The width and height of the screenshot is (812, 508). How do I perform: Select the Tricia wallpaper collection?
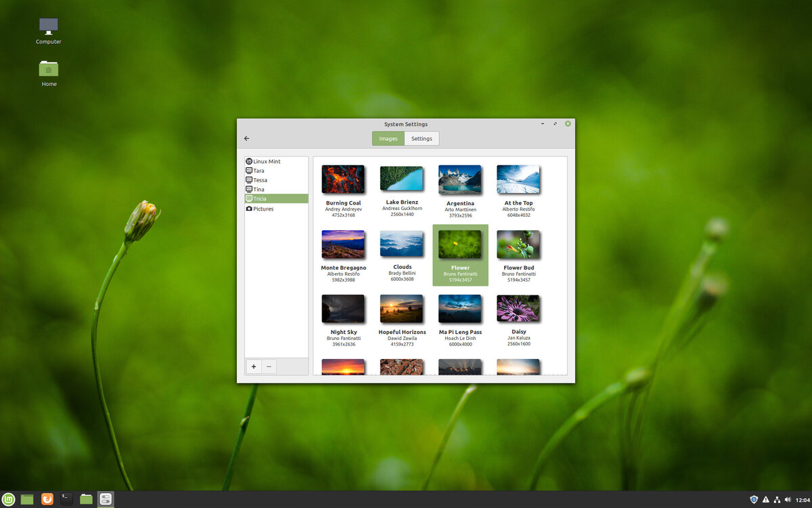coord(276,198)
